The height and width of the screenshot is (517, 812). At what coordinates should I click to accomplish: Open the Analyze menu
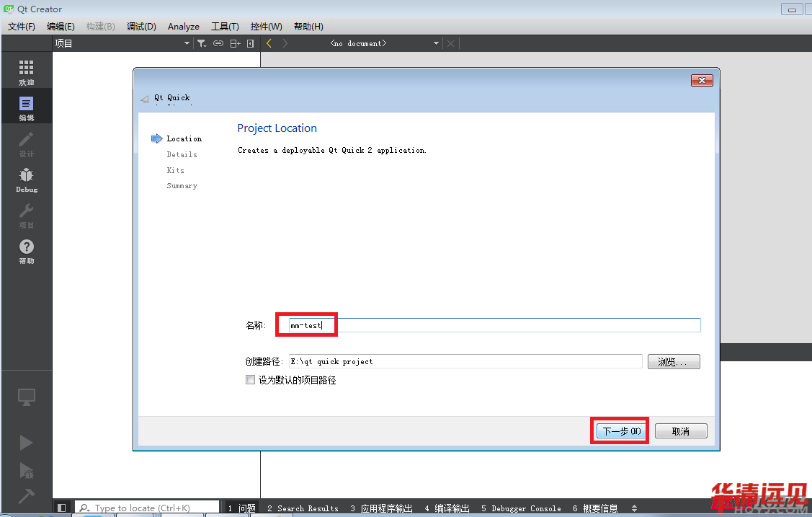[x=183, y=27]
